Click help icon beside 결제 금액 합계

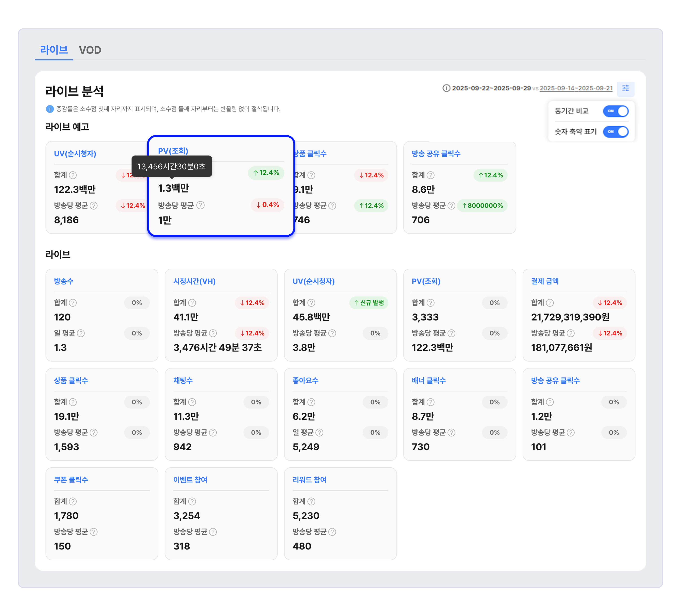coord(550,303)
